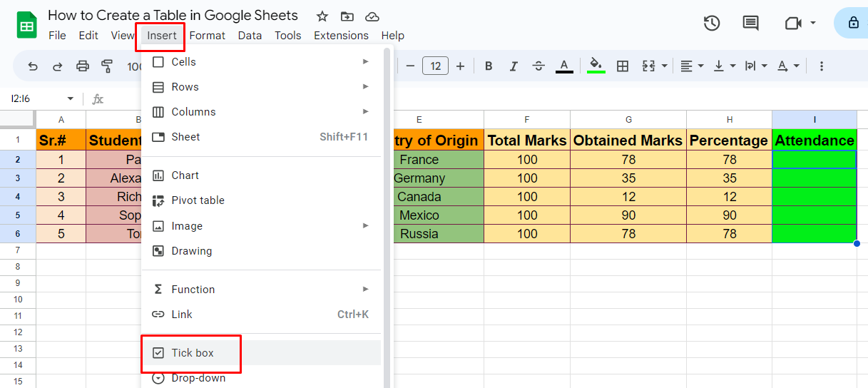Click the Pivot table option
Viewport: 868px width, 388px height.
[x=261, y=200]
